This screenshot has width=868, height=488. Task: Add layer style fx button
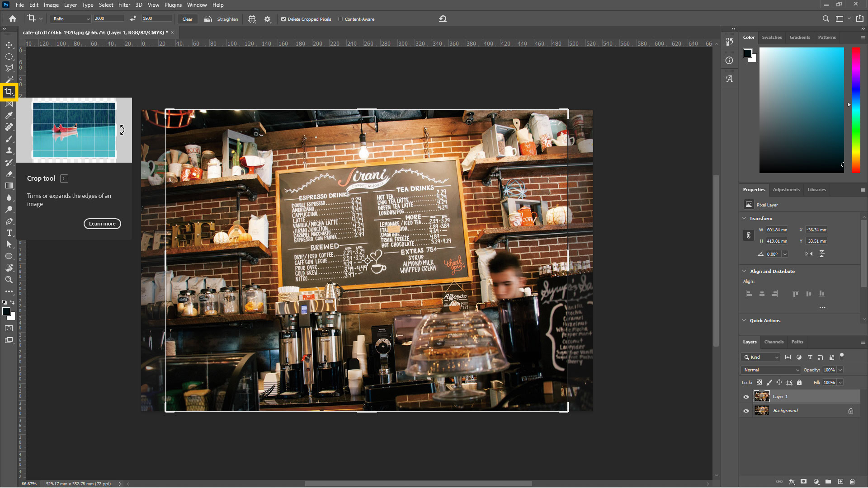tap(792, 482)
